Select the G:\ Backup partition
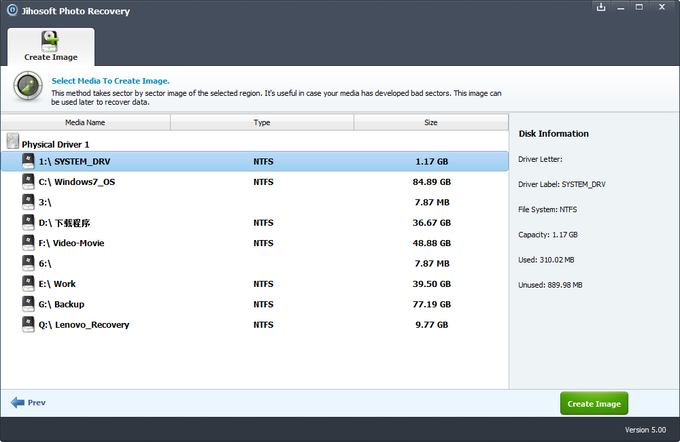 (x=62, y=304)
